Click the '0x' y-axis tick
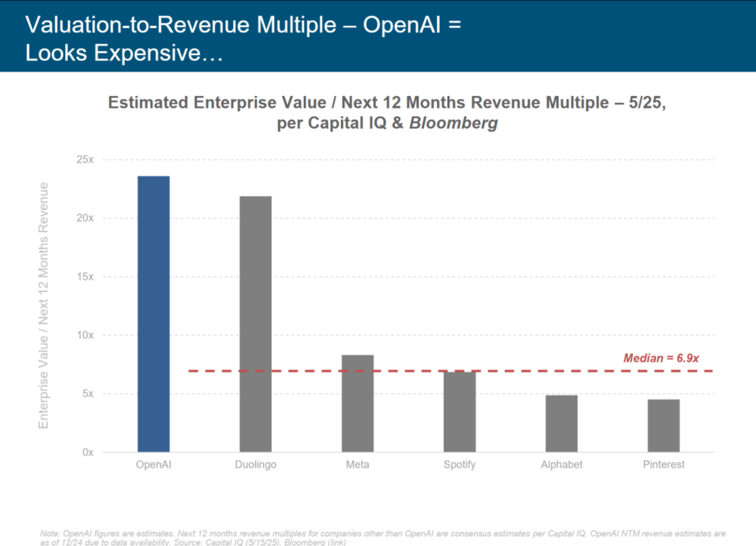 tap(88, 452)
